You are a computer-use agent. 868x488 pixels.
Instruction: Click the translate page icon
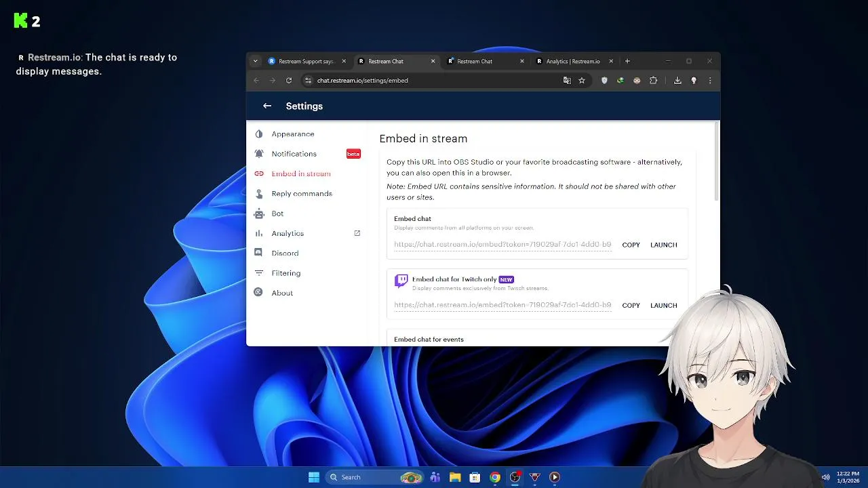pyautogui.click(x=567, y=80)
